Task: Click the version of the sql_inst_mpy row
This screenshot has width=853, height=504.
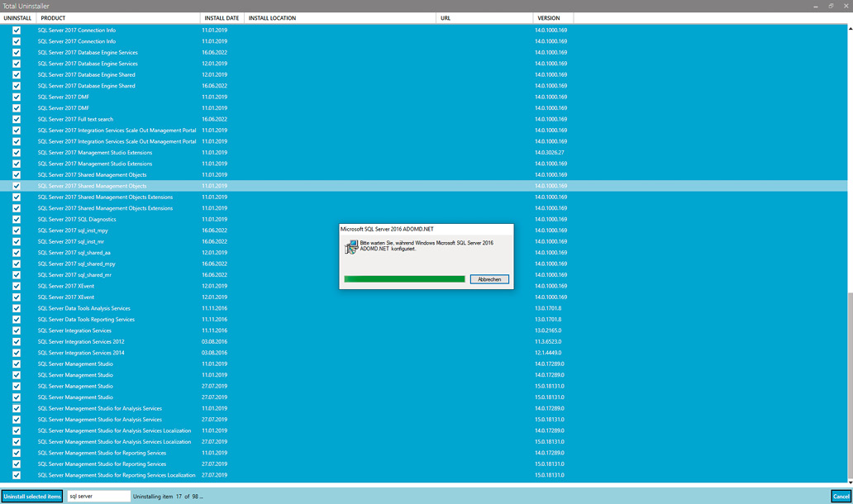Action: (x=551, y=231)
